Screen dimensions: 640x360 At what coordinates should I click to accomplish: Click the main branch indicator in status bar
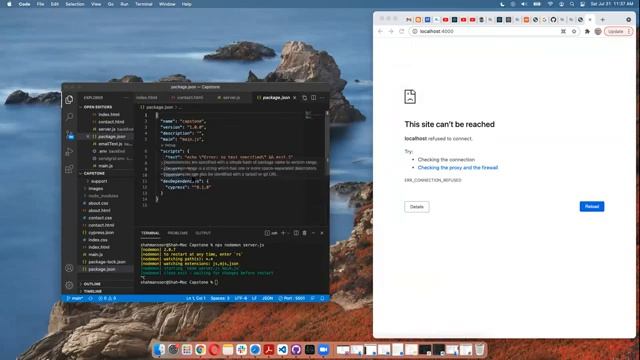pos(75,298)
